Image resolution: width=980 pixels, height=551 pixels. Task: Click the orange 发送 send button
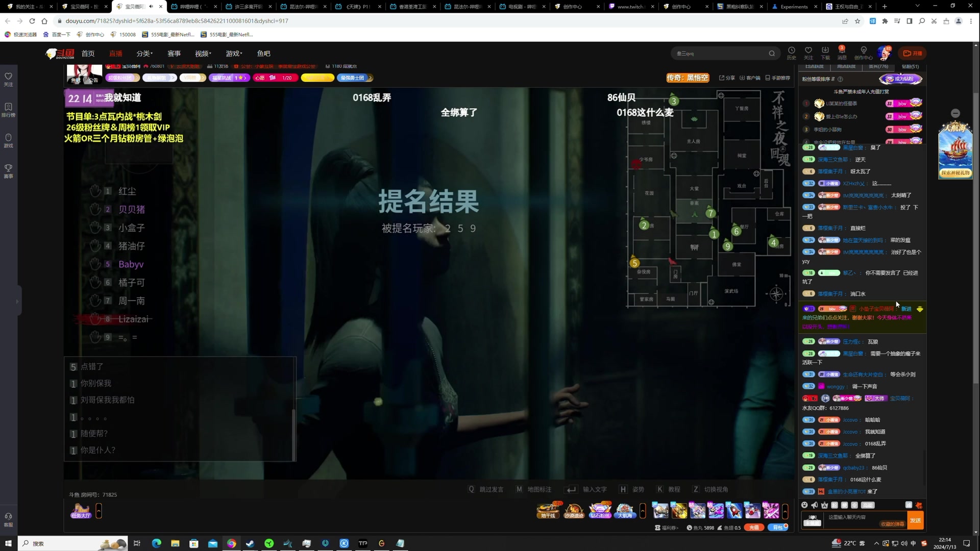click(915, 520)
